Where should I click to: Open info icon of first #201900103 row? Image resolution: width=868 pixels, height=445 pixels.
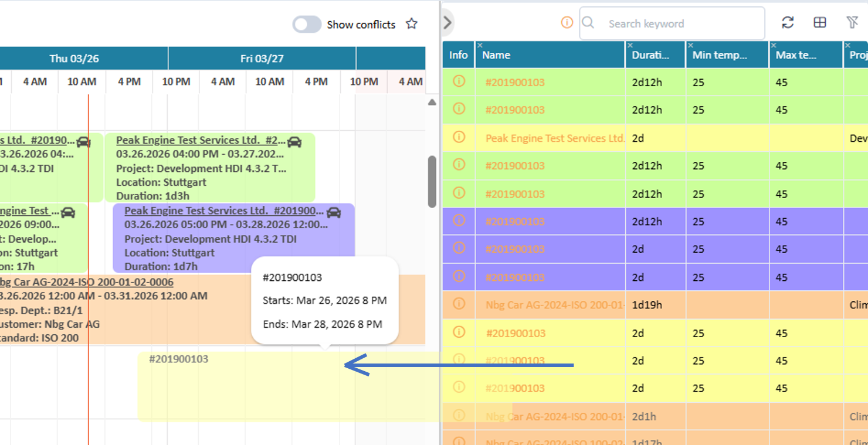pyautogui.click(x=459, y=81)
